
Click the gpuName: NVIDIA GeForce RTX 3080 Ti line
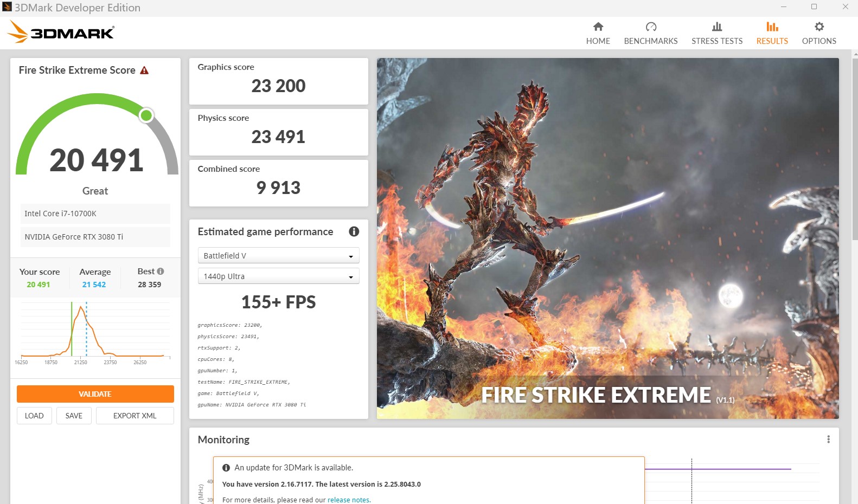[252, 405]
